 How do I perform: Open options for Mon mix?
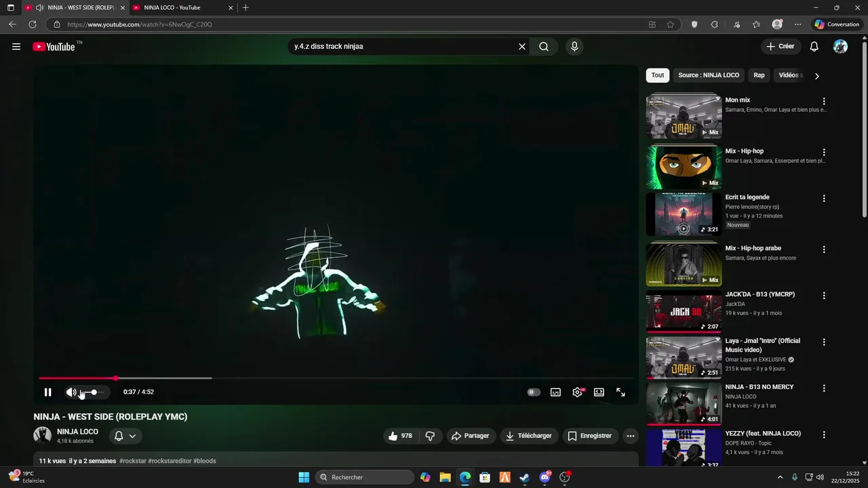click(x=824, y=101)
